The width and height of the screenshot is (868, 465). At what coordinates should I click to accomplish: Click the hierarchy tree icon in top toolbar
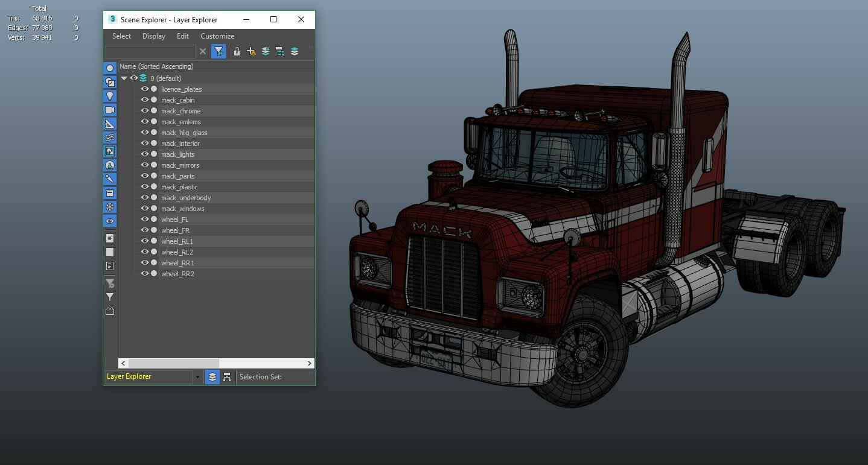click(280, 52)
